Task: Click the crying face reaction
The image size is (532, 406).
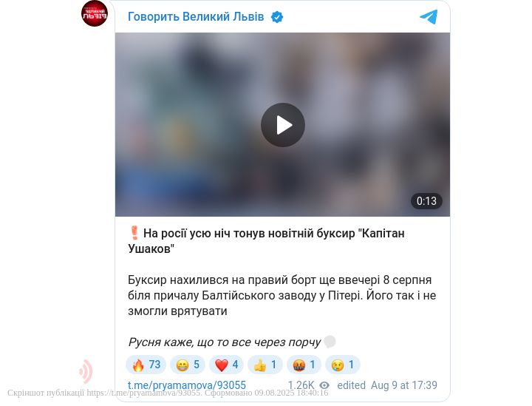Action: coord(342,365)
